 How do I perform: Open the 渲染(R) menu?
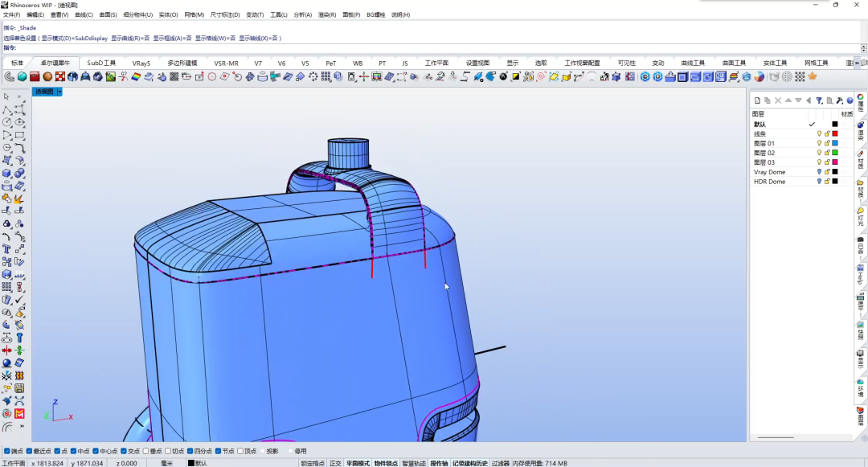coord(327,15)
